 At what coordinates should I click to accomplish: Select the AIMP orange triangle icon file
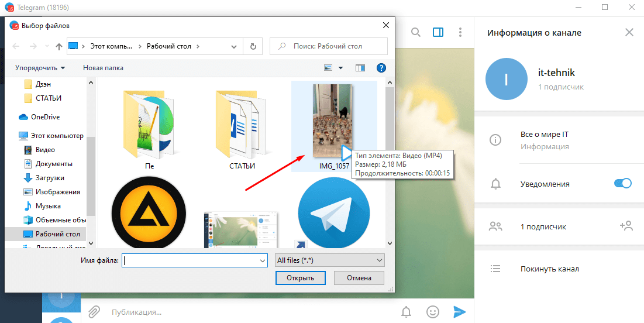(149, 212)
